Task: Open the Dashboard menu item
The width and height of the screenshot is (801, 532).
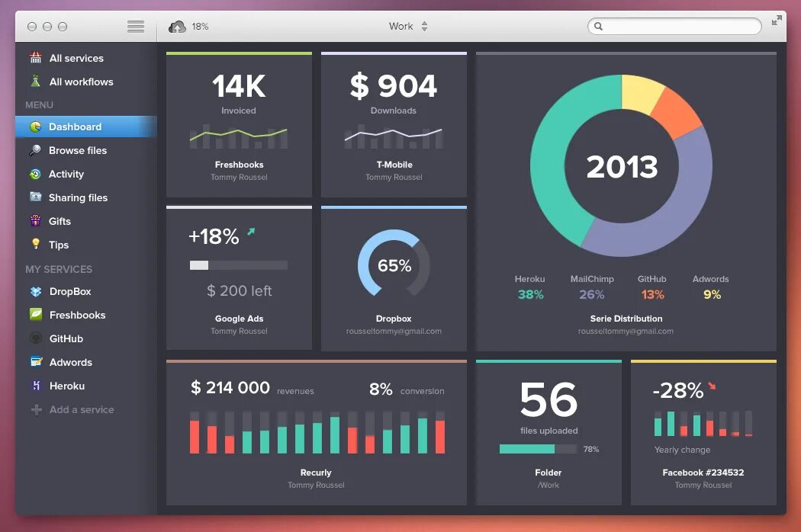Action: pyautogui.click(x=85, y=127)
